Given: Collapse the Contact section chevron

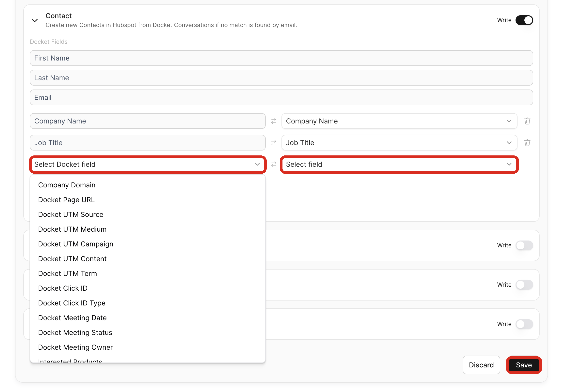Looking at the screenshot, I should [x=35, y=20].
